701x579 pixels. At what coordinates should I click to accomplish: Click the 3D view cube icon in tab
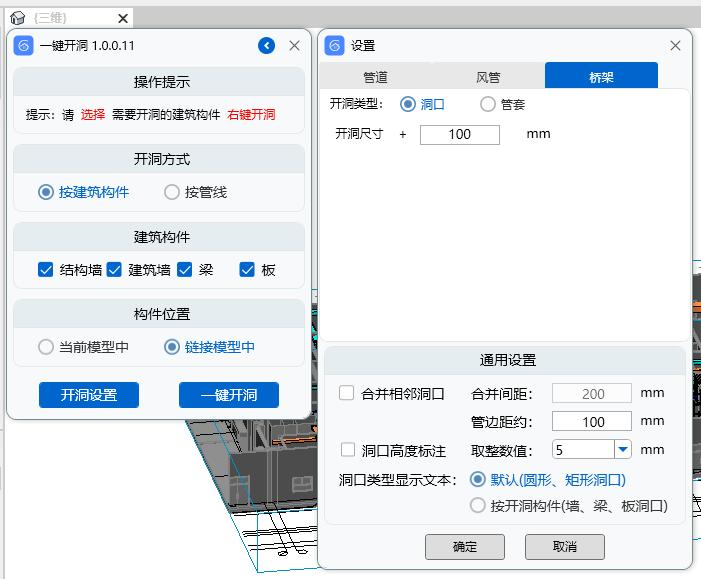pyautogui.click(x=16, y=18)
